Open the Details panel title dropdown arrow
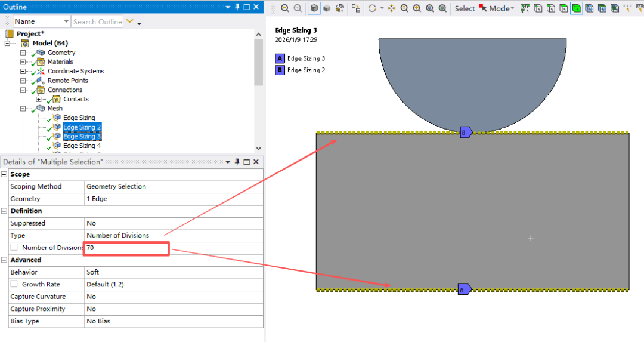The height and width of the screenshot is (342, 644). coord(228,162)
